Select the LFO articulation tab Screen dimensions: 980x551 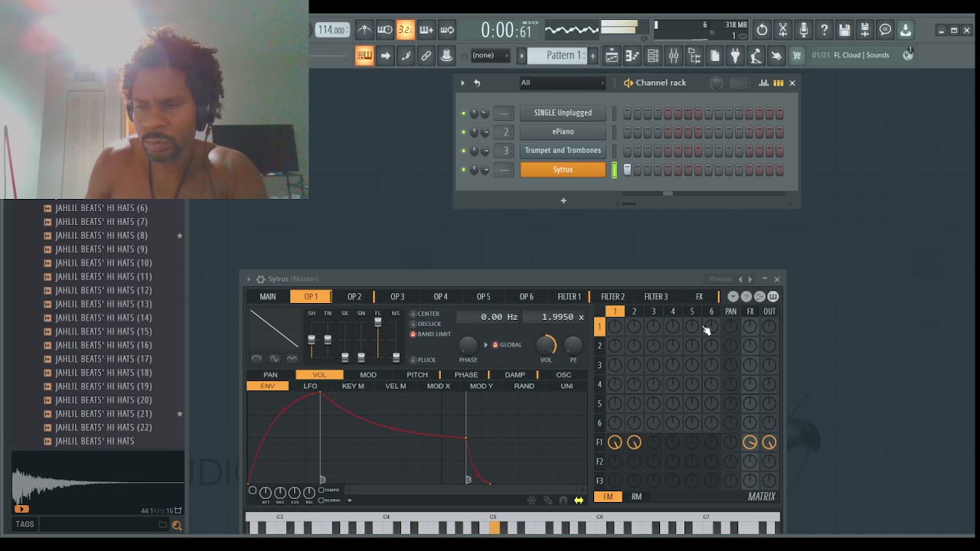pos(310,386)
